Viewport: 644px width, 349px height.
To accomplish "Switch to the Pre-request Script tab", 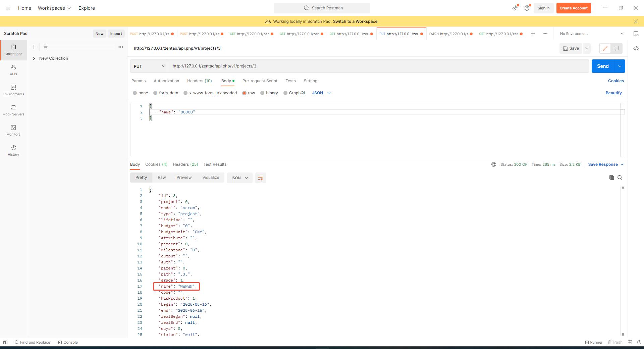I will [x=260, y=81].
